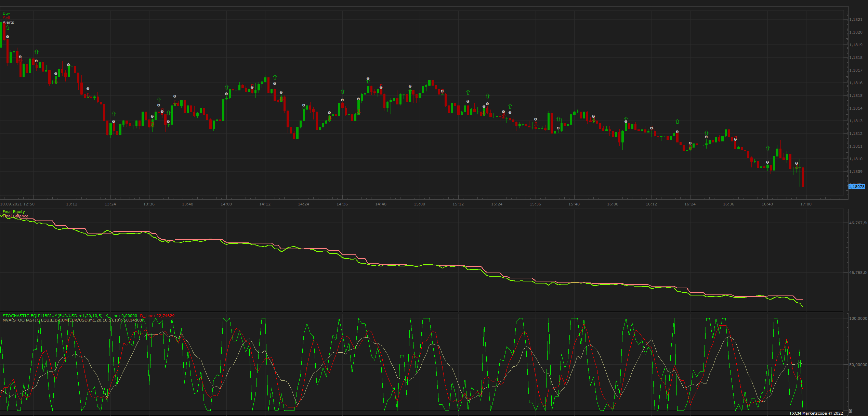868x416 pixels.
Task: Click the 16:36 time axis label
Action: click(x=729, y=204)
